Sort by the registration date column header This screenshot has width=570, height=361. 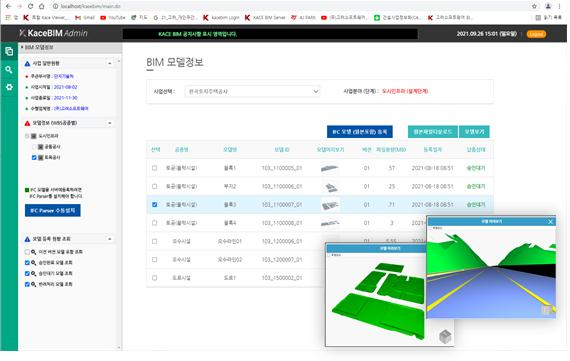[x=432, y=149]
